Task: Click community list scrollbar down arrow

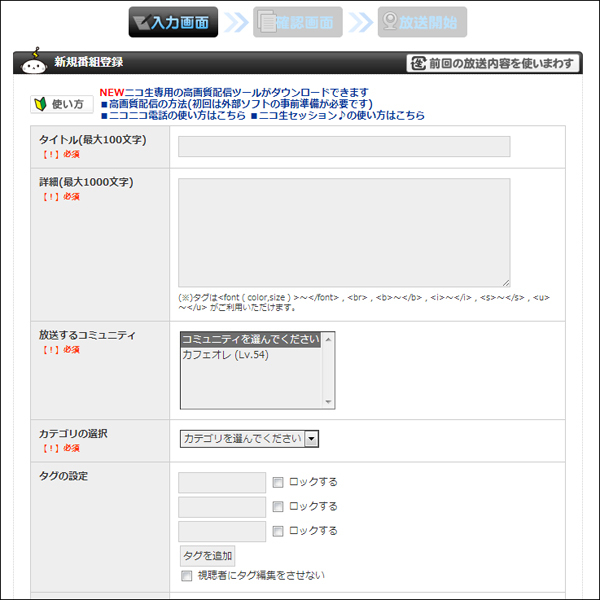Action: [329, 402]
